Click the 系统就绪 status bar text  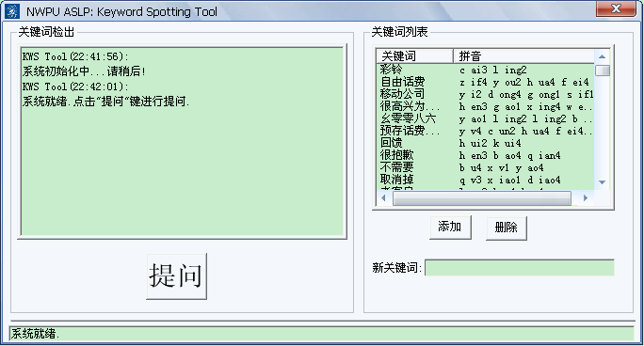(35, 334)
